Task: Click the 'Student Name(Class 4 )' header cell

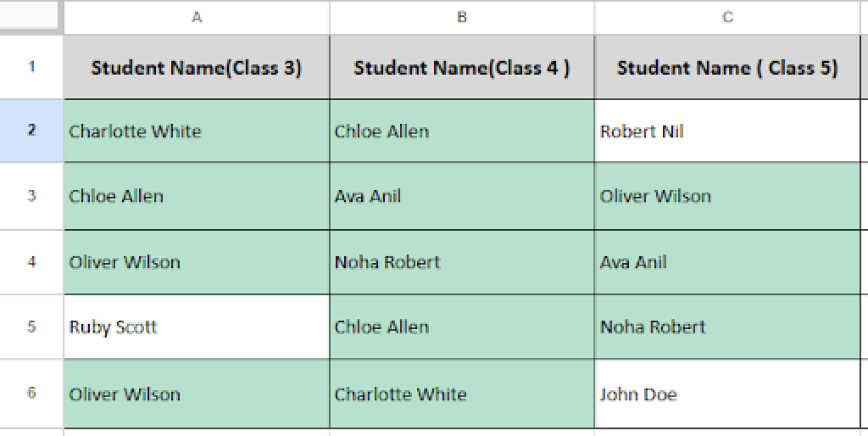Action: coord(462,68)
